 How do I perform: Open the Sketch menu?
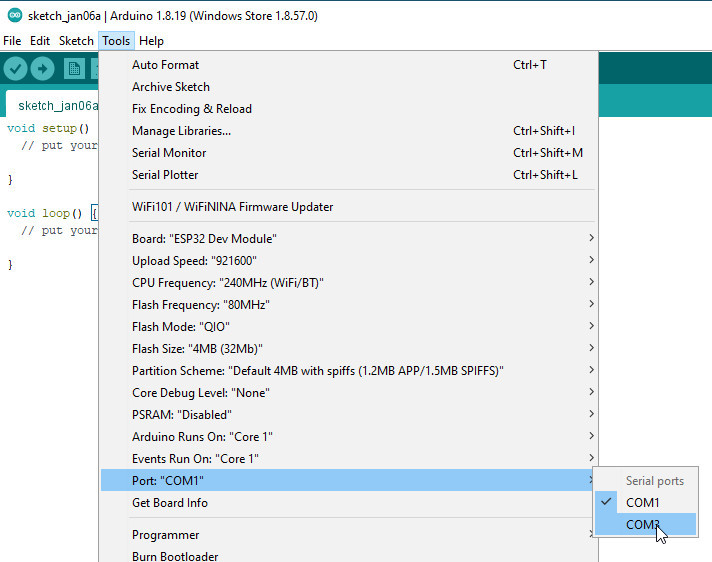click(76, 41)
